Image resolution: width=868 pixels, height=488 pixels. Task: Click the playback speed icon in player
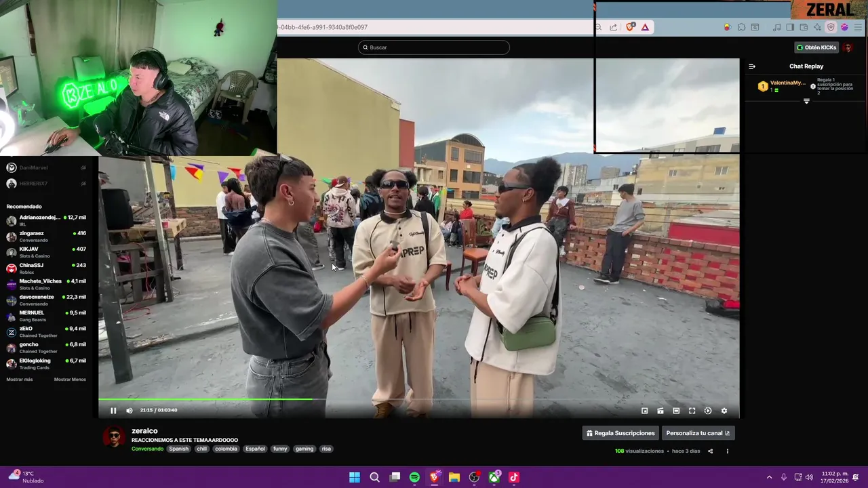(x=708, y=411)
